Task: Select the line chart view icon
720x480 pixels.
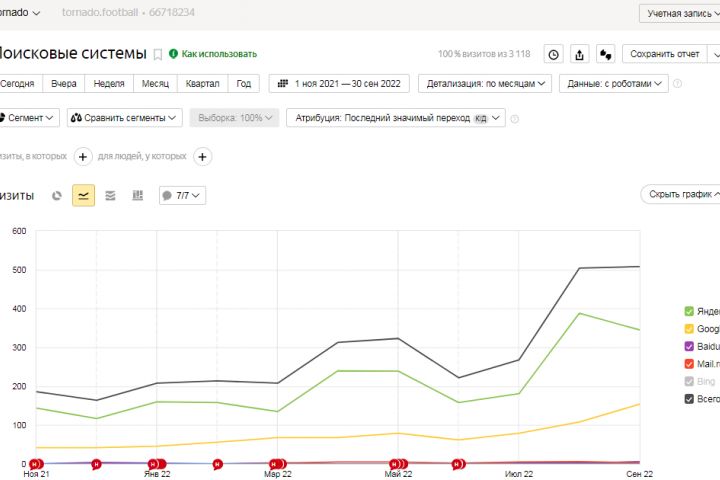Action: tap(84, 196)
